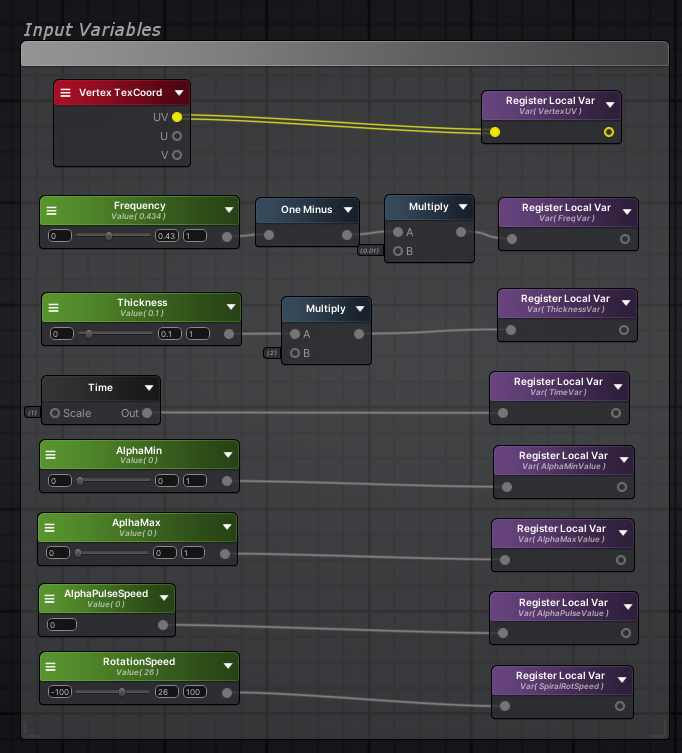Click the Frequency node hamburger icon
This screenshot has height=753, width=682.
pos(52,210)
